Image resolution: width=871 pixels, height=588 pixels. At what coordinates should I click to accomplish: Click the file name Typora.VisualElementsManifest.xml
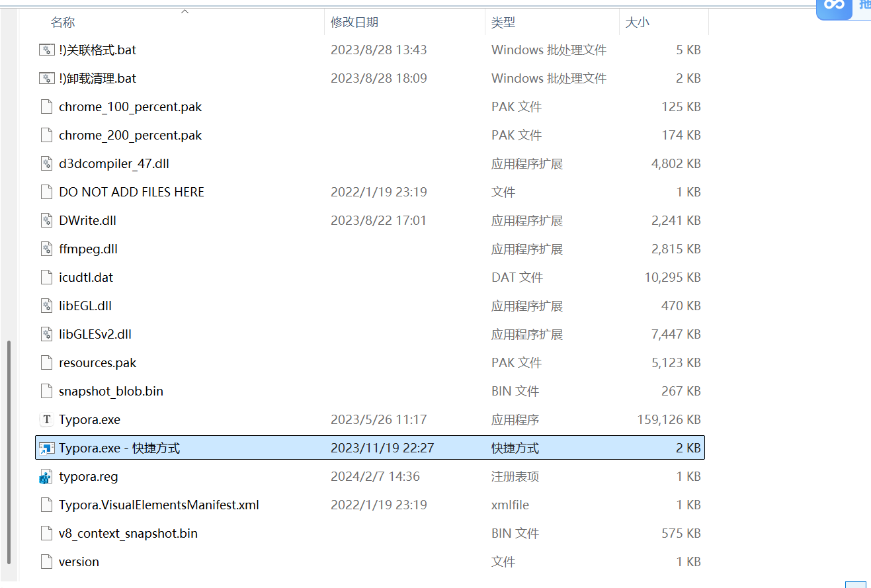click(159, 505)
